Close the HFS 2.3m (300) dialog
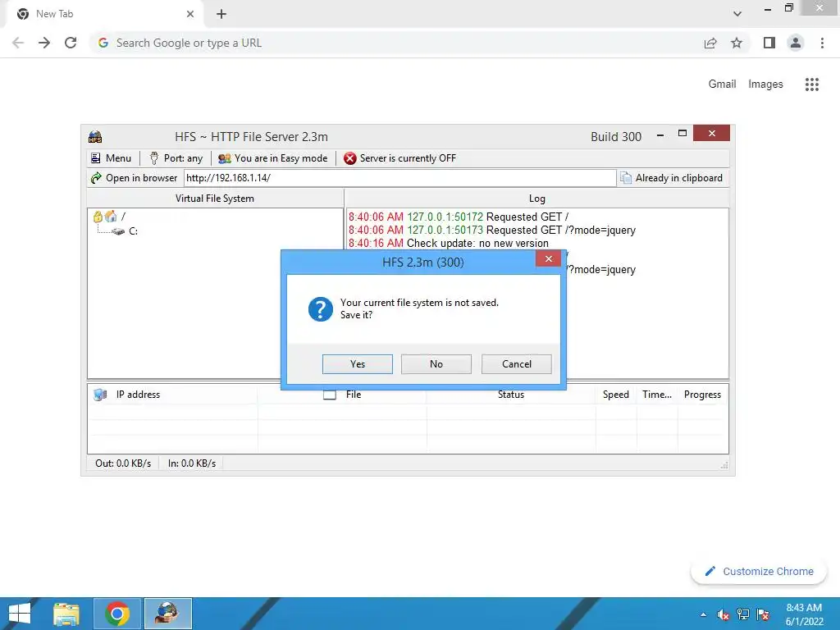 (548, 258)
